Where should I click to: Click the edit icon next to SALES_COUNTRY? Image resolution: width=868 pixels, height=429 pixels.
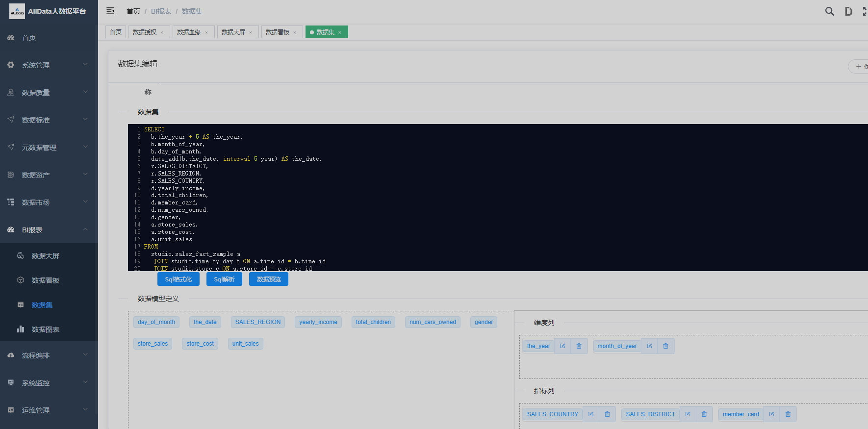pyautogui.click(x=591, y=414)
